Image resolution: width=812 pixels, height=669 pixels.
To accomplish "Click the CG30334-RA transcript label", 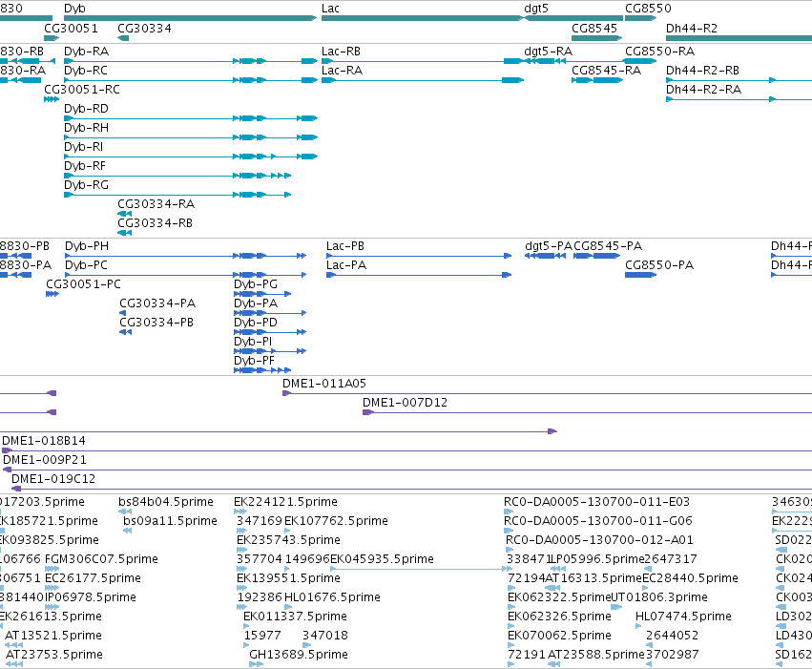I will pyautogui.click(x=156, y=204).
